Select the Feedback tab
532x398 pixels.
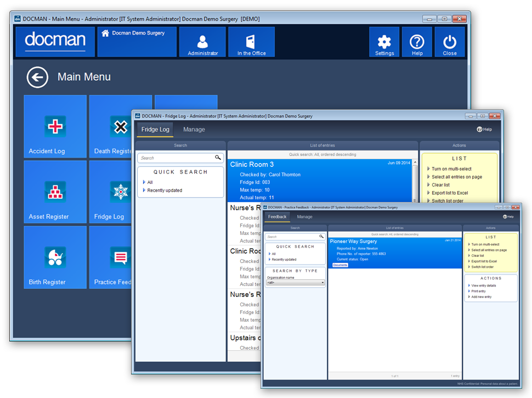point(277,217)
